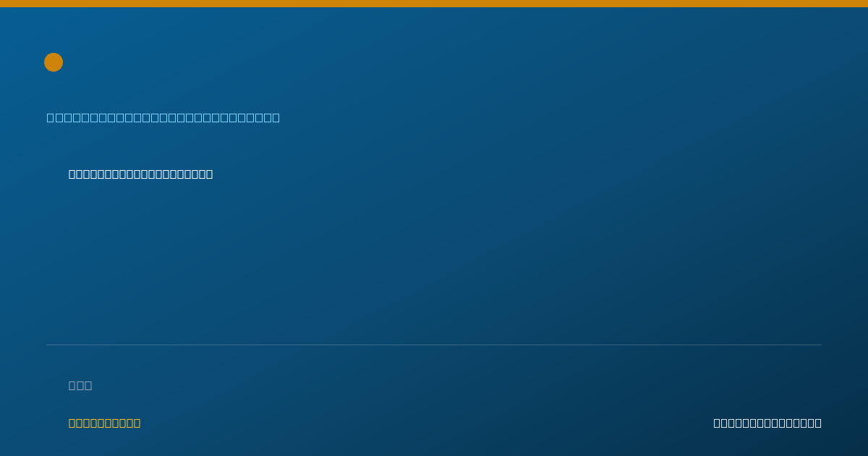This screenshot has height=456, width=868.
Task: Click the orange bar along the top edge
Action: click(434, 4)
